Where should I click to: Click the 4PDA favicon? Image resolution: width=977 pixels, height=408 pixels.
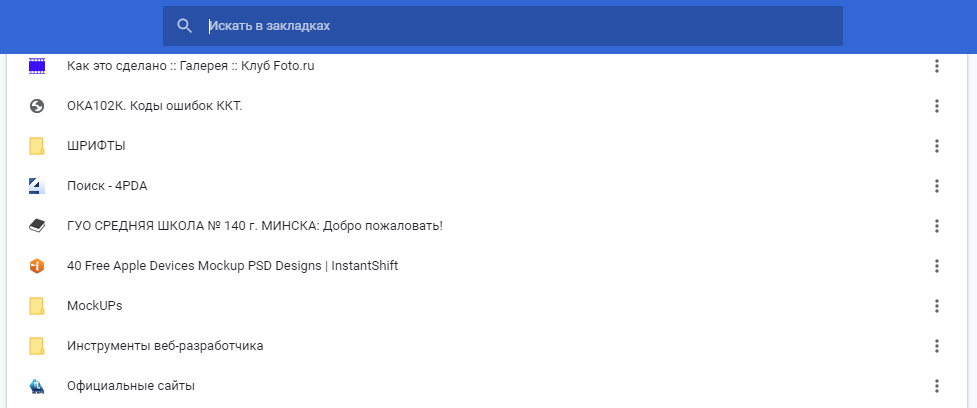coord(37,186)
